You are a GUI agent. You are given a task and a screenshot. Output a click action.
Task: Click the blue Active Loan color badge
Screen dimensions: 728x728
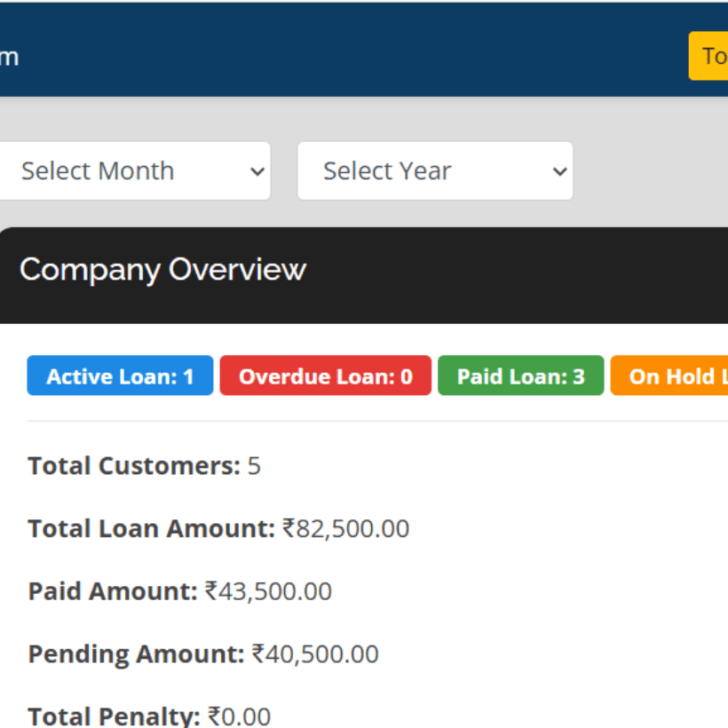tap(120, 375)
